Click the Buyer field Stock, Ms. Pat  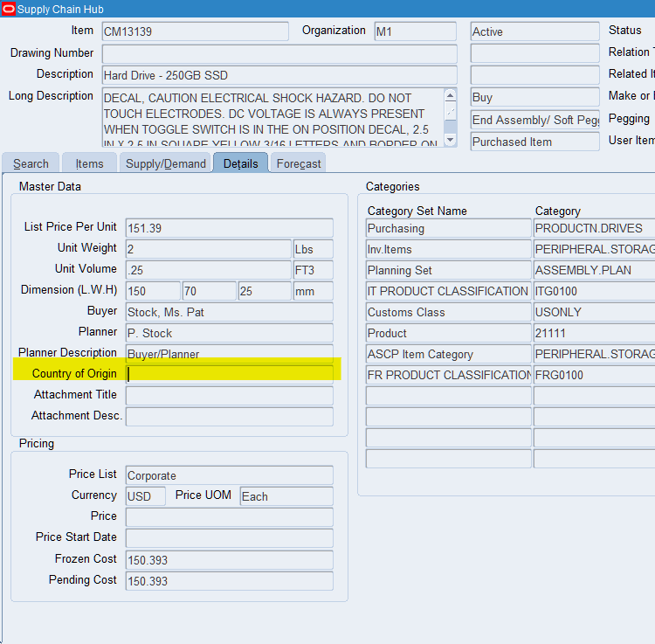(x=230, y=312)
